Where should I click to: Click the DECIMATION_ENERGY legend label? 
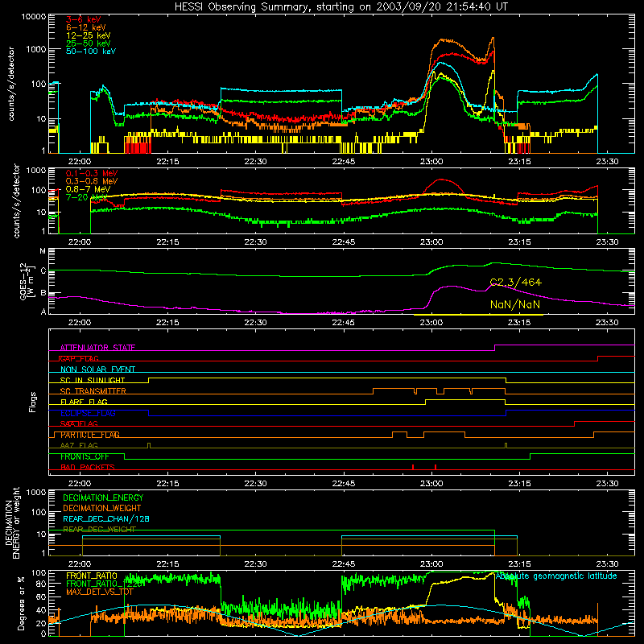[103, 497]
